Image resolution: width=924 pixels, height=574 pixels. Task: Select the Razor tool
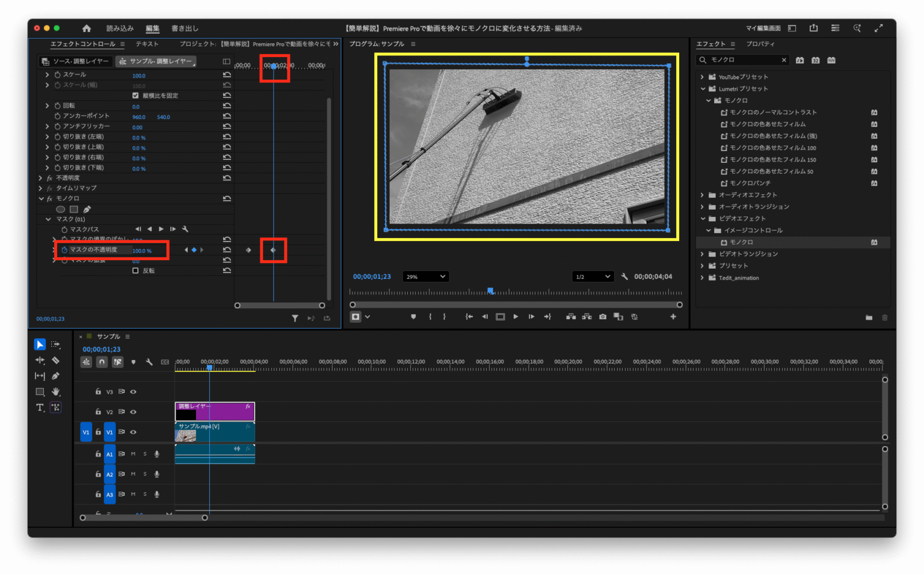click(x=55, y=360)
